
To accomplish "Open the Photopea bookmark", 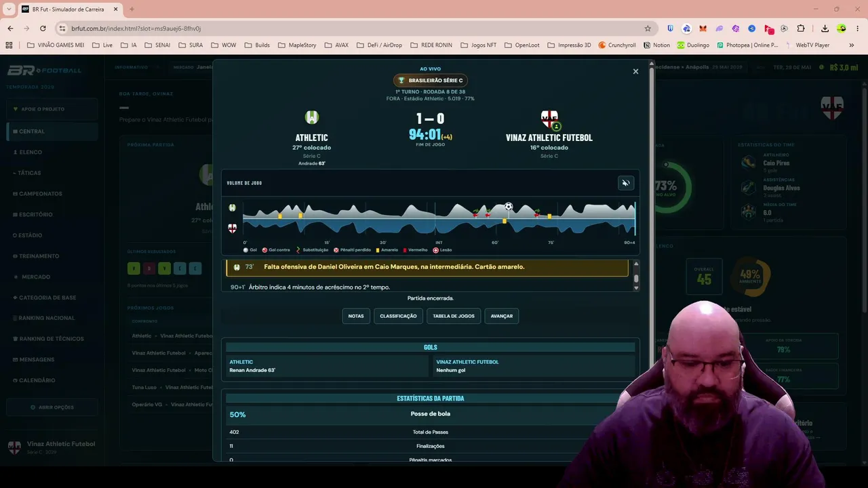I will [747, 45].
